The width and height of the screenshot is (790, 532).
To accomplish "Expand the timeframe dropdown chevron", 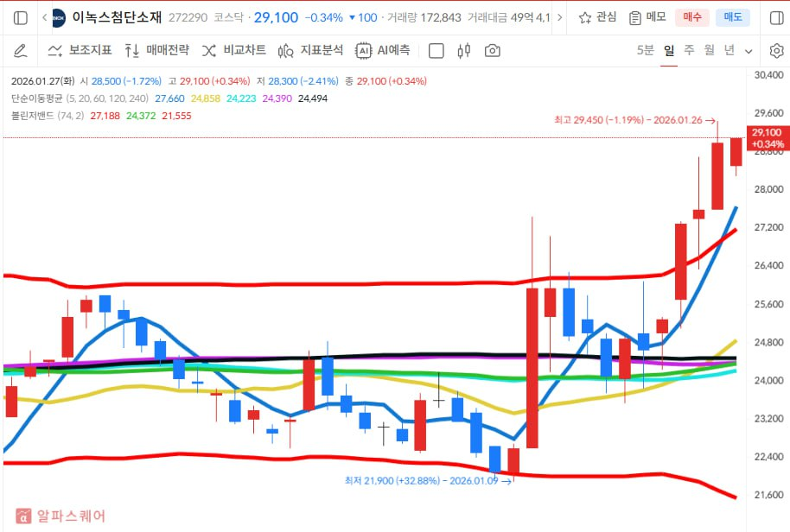I will point(749,51).
